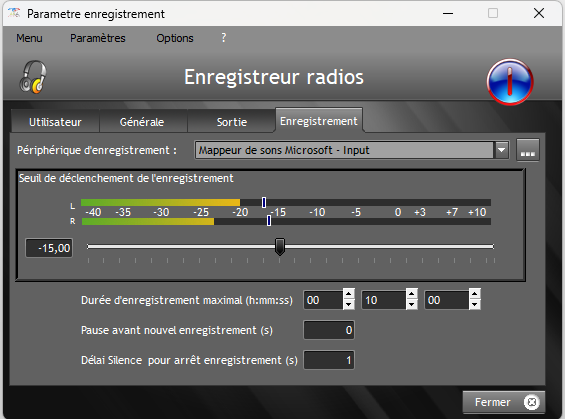Click the red-blue power button icon

tap(510, 82)
